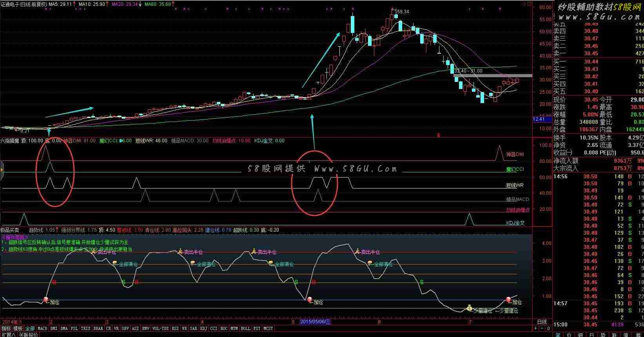Zoom out chart with the - button

[x=542, y=328]
